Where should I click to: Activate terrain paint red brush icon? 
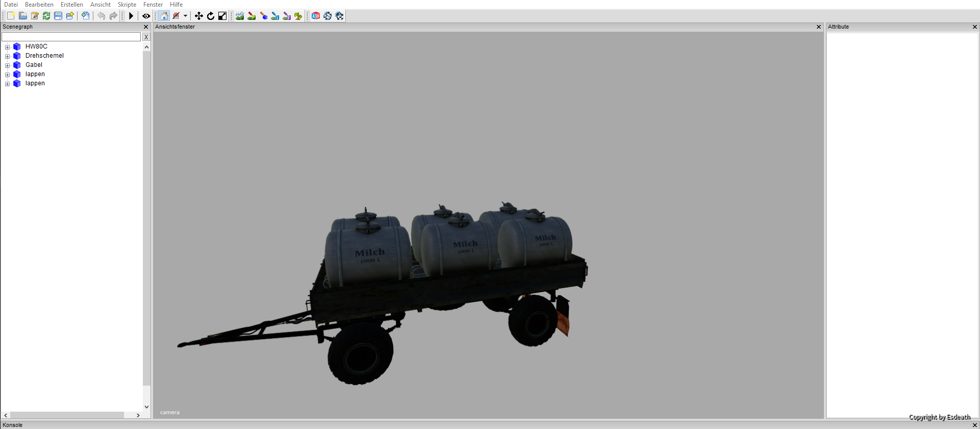click(x=252, y=16)
